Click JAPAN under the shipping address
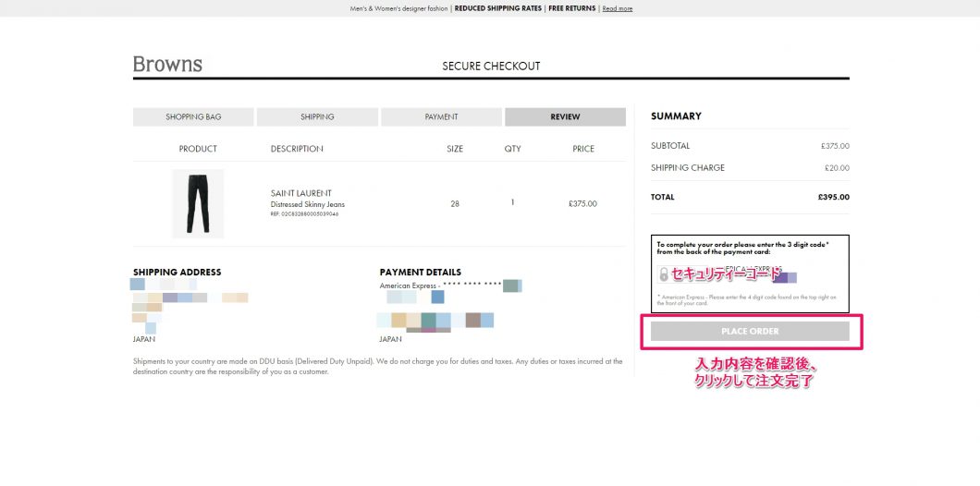The width and height of the screenshot is (980, 486). [x=143, y=339]
